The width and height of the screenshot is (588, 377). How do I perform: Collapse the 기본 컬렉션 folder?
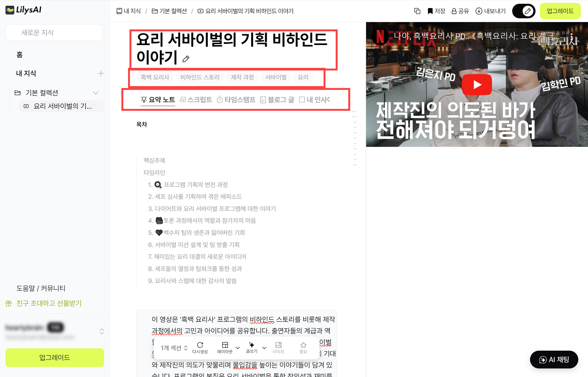click(x=96, y=93)
